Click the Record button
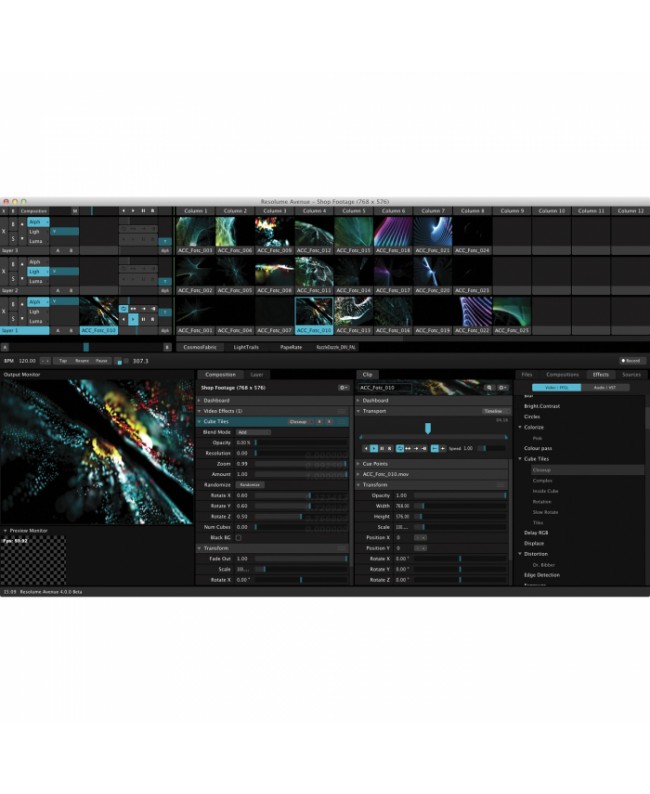The height and width of the screenshot is (794, 650). coord(631,361)
